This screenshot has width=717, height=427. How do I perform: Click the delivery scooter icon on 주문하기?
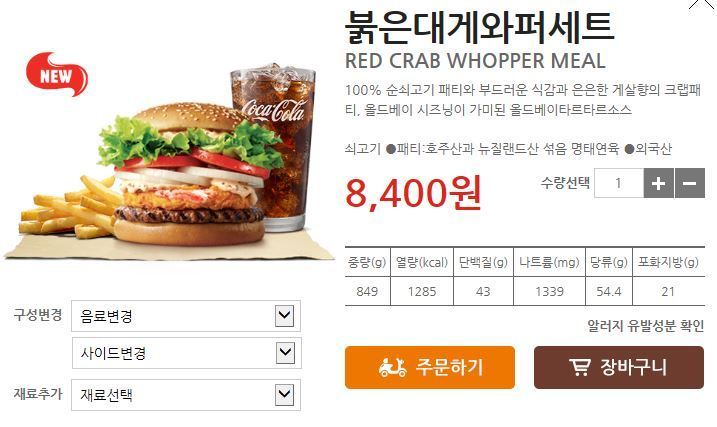[392, 368]
